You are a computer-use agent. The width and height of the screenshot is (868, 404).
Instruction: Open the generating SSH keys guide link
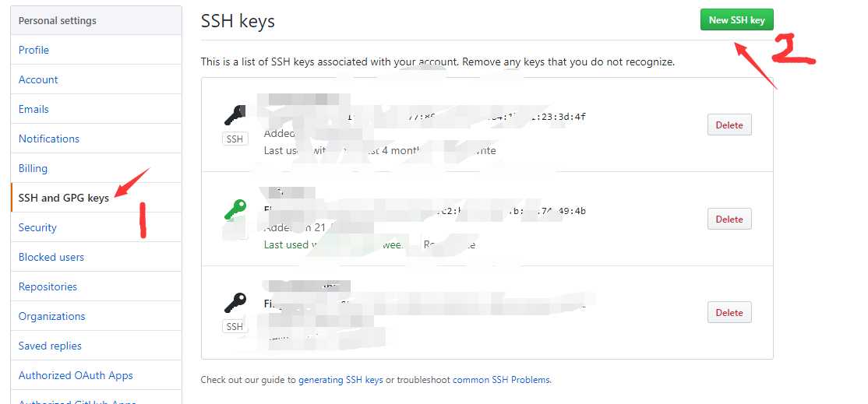(x=340, y=380)
